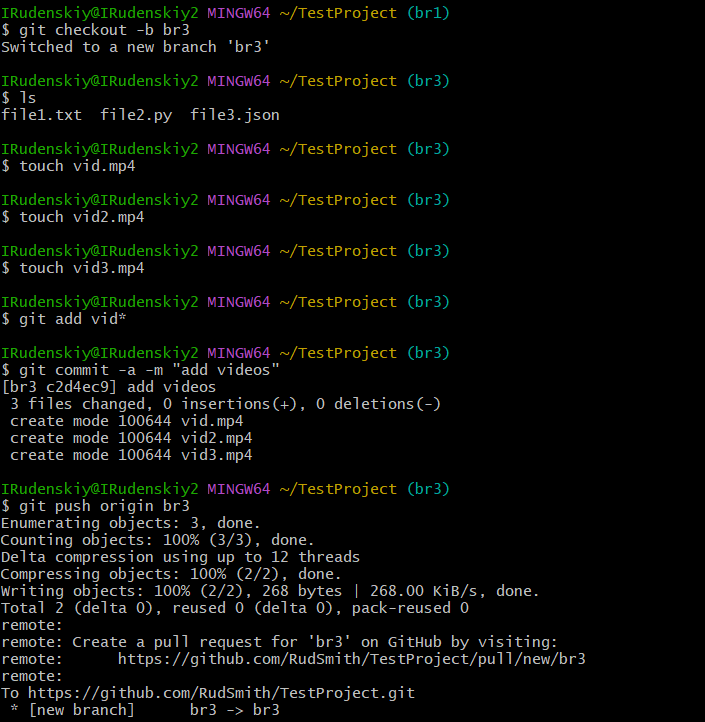
Task: Click the '[new branch] br3 -> br3' line
Action: [145, 710]
